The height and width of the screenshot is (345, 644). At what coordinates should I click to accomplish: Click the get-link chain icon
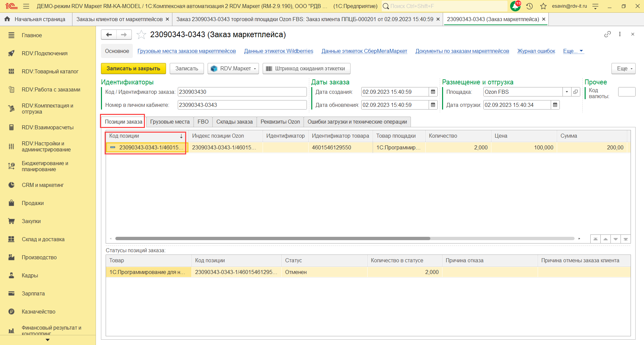pos(607,34)
